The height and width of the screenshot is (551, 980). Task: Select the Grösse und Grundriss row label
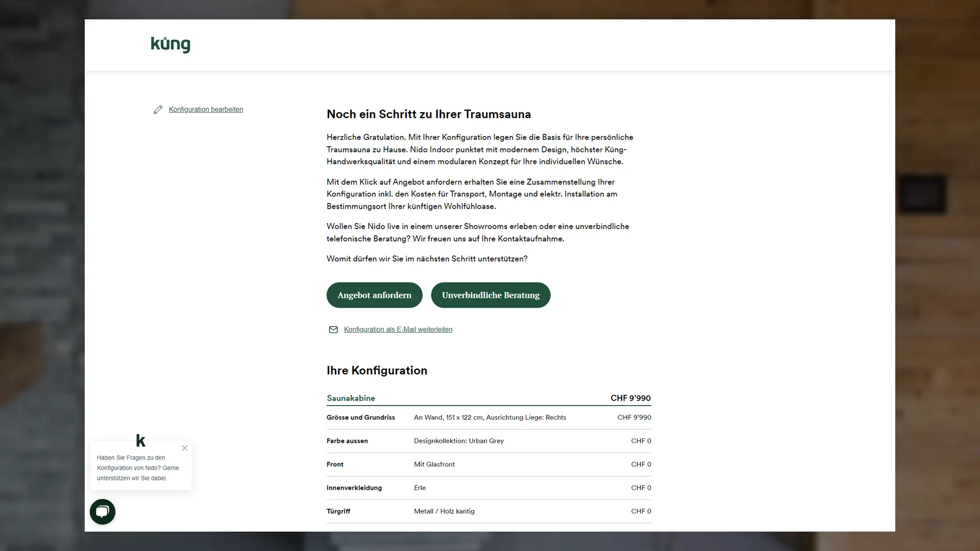click(361, 417)
